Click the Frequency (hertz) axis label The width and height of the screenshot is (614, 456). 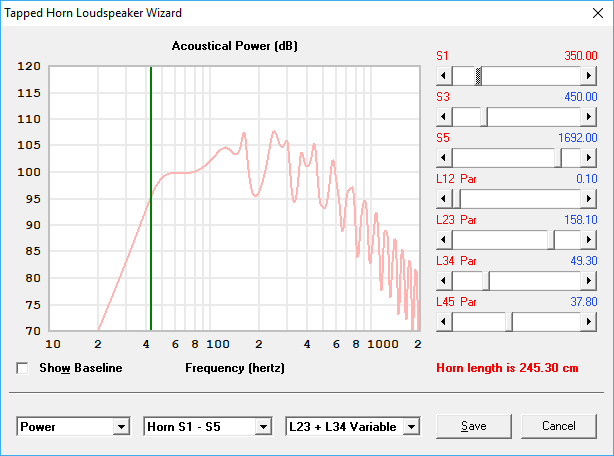[x=235, y=368]
